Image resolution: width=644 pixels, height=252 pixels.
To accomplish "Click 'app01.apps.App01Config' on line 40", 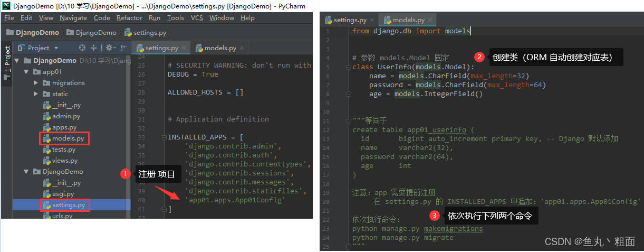I will pyautogui.click(x=235, y=200).
